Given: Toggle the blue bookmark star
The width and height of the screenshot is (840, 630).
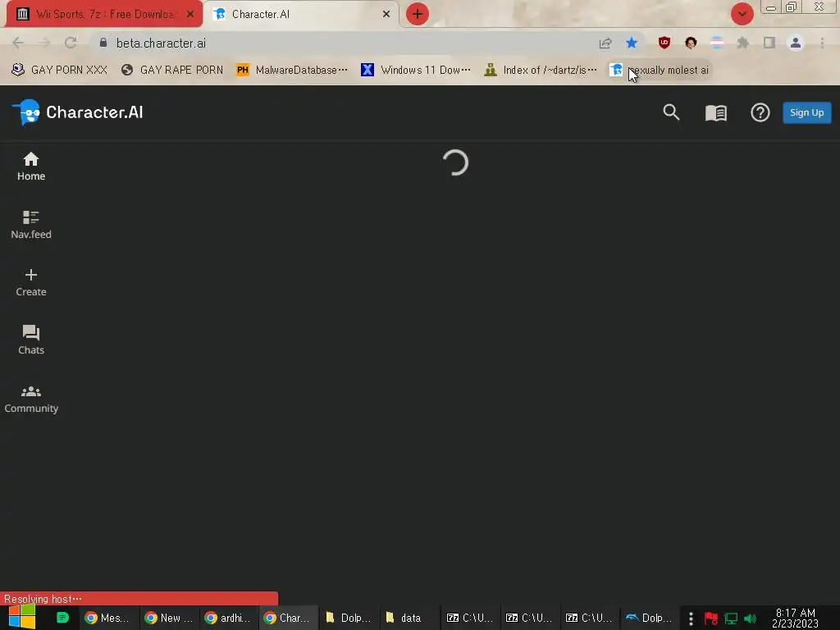Looking at the screenshot, I should (x=632, y=43).
